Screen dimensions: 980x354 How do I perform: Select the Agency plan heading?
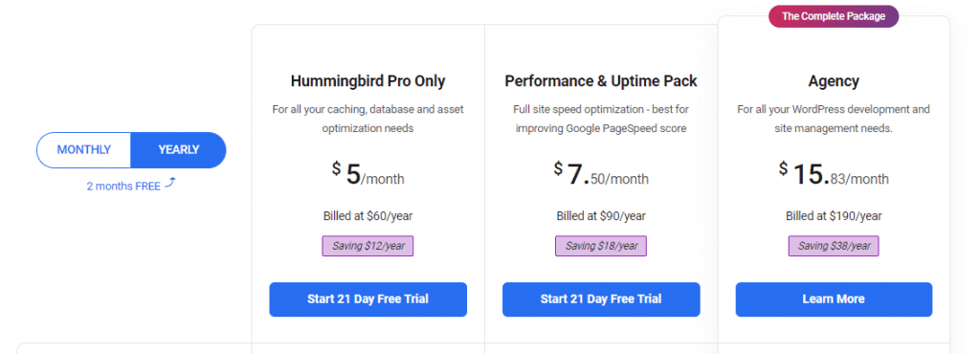point(834,81)
